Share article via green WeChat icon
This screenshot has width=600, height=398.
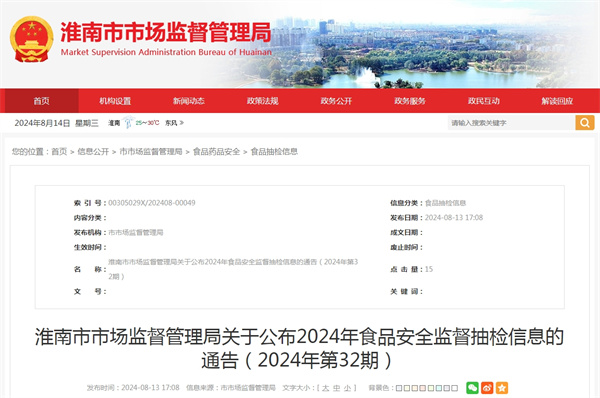tap(472, 388)
